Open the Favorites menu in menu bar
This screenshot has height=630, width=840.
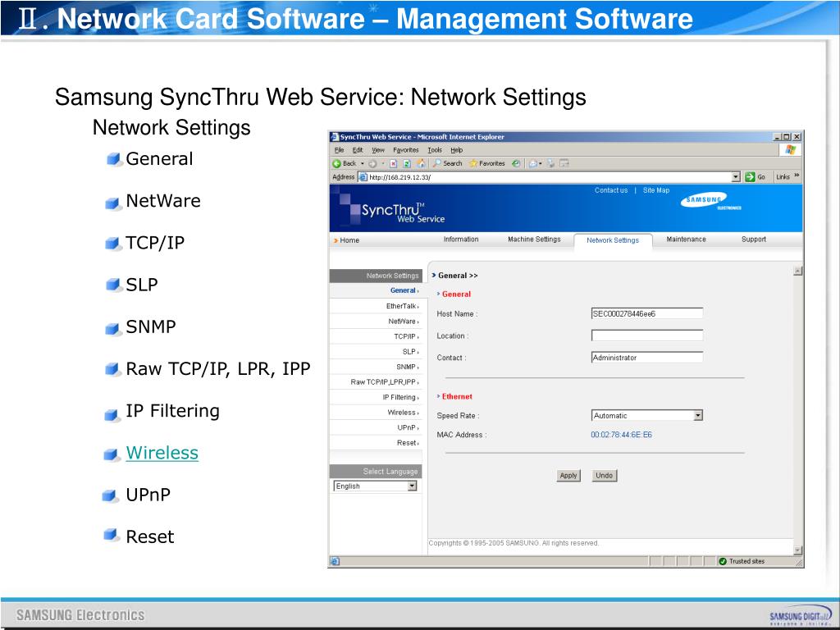(405, 150)
